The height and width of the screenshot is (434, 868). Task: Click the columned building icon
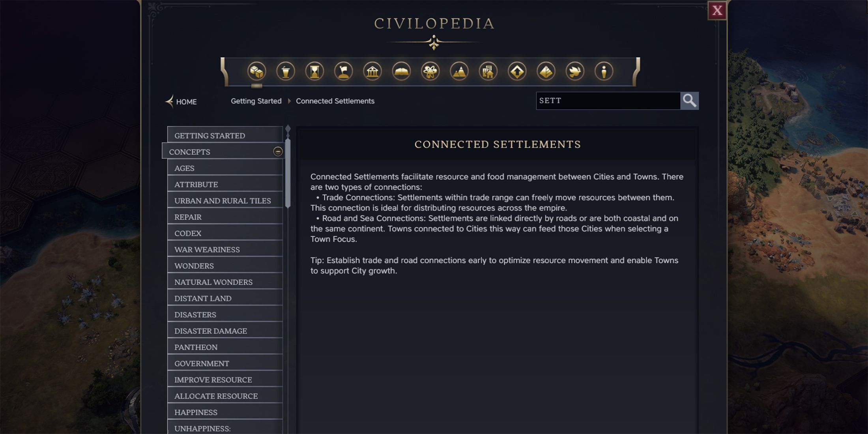tap(372, 71)
